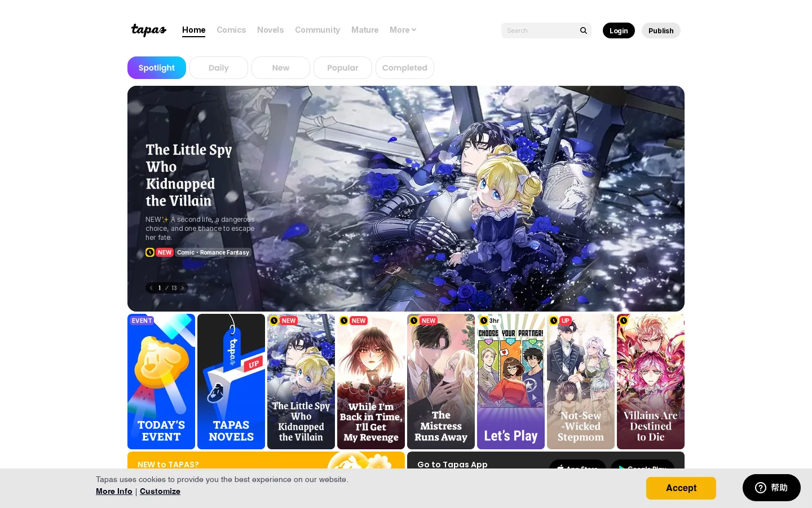Go to the Community page
812x508 pixels.
click(x=317, y=30)
